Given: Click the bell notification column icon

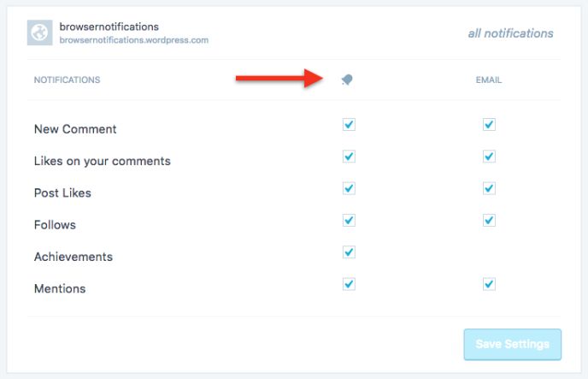Looking at the screenshot, I should (347, 80).
